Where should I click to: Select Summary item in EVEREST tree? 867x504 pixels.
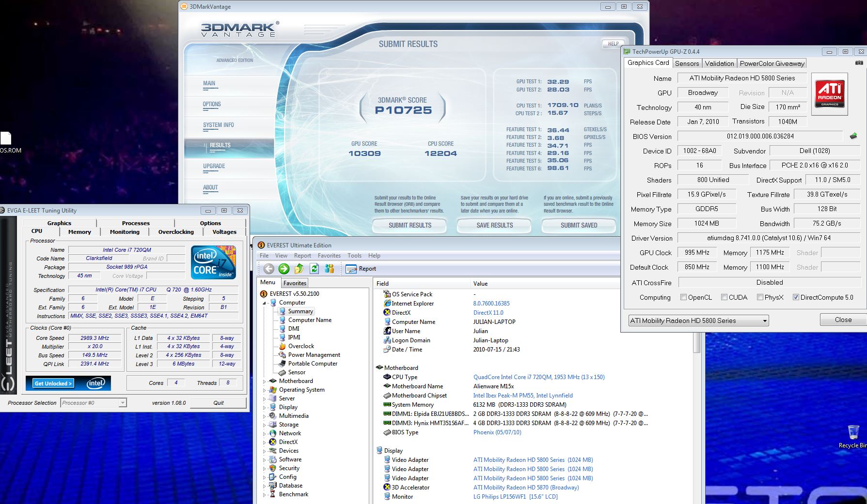click(x=300, y=311)
